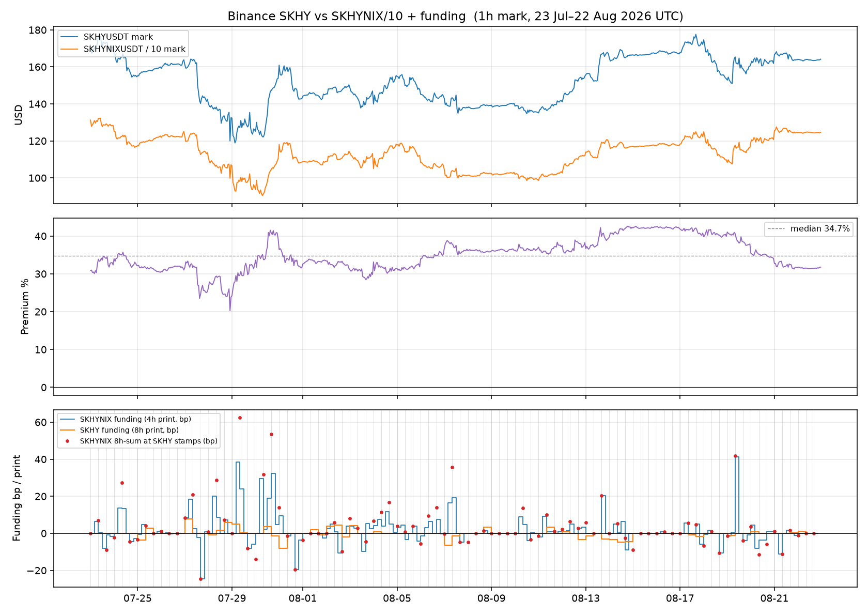Click the 'Premium %' y-axis label

24,306
